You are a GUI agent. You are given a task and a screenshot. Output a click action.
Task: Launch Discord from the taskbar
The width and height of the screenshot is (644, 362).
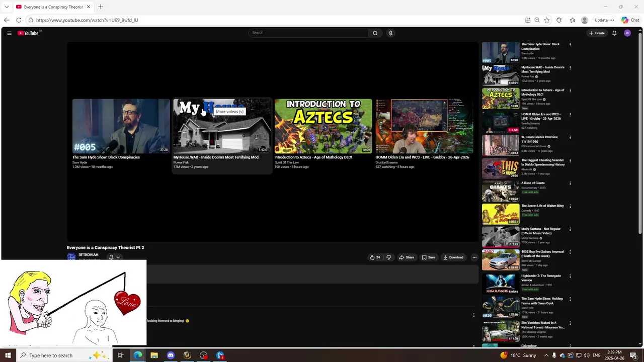click(171, 355)
